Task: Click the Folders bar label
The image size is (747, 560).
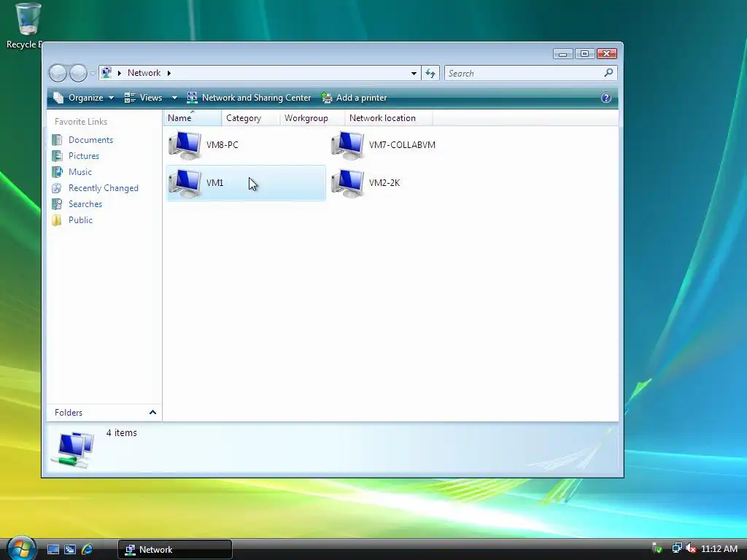Action: pos(69,413)
